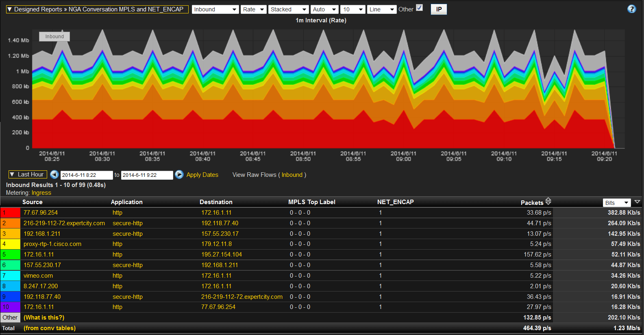Image resolution: width=644 pixels, height=335 pixels.
Task: Open the Auto interval dropdown
Action: tap(324, 9)
